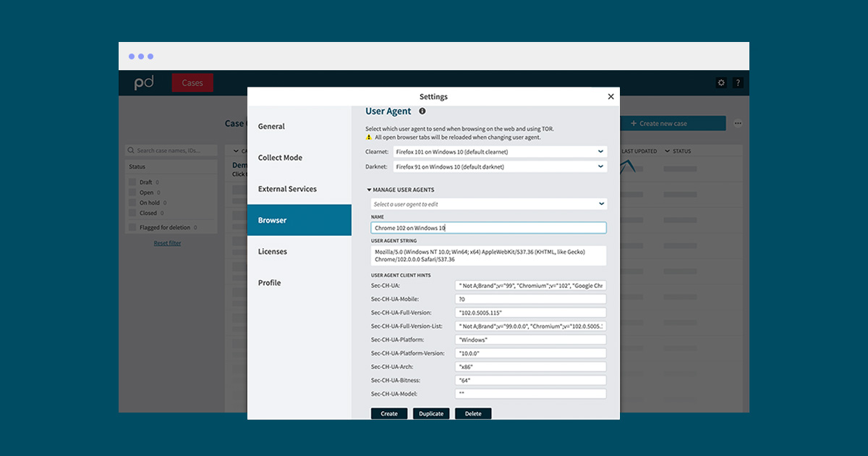Viewport: 868px width, 456px height.
Task: Click the pd logo in top bar
Action: click(x=144, y=83)
